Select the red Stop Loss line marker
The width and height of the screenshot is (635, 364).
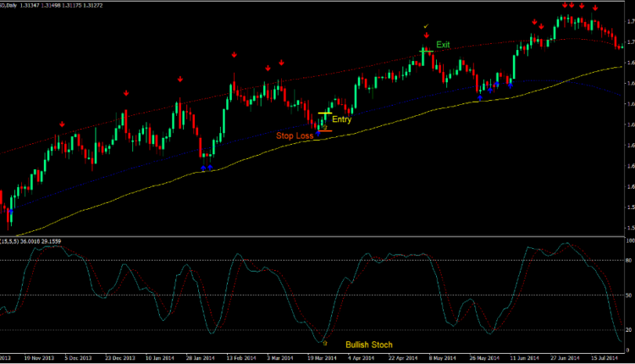click(x=323, y=131)
